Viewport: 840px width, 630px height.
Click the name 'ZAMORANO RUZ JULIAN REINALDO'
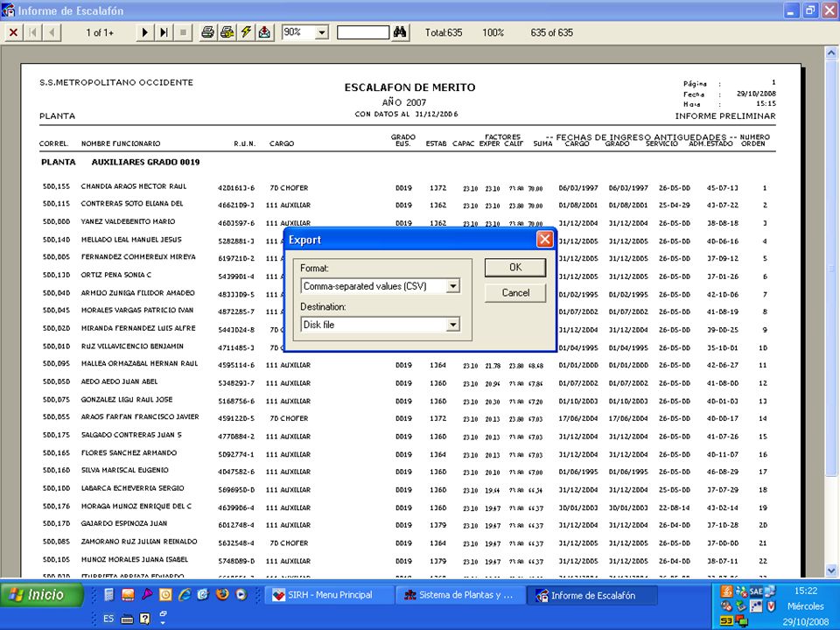click(x=139, y=542)
